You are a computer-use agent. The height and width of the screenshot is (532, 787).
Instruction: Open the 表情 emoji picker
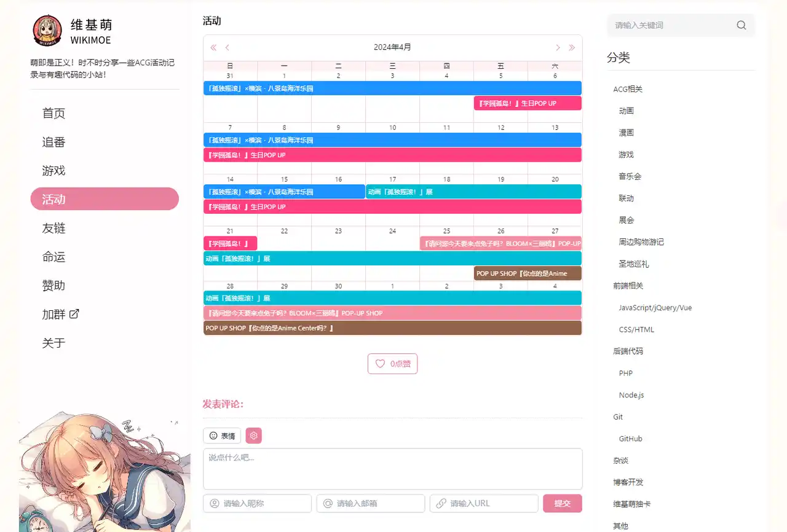point(222,436)
